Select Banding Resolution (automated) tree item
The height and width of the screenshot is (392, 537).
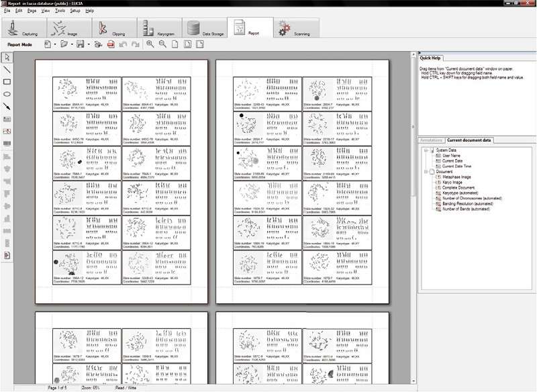467,203
